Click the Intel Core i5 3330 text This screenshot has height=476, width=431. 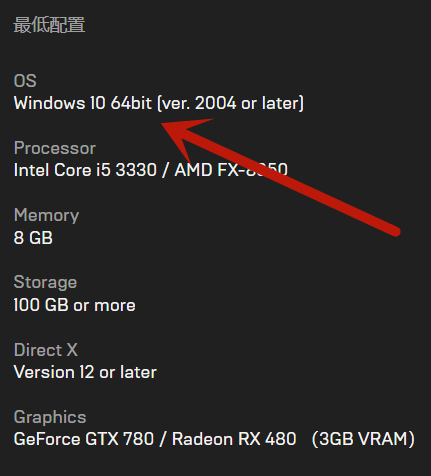point(85,170)
